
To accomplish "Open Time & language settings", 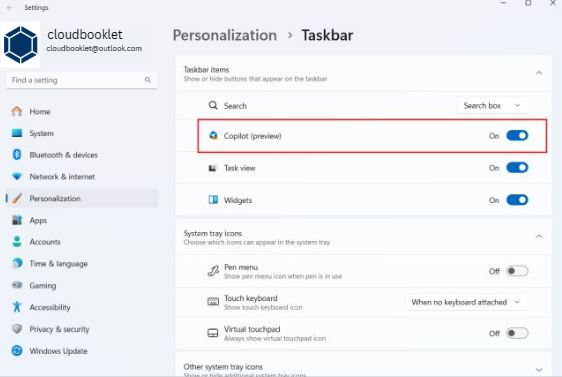I will pos(82,264).
